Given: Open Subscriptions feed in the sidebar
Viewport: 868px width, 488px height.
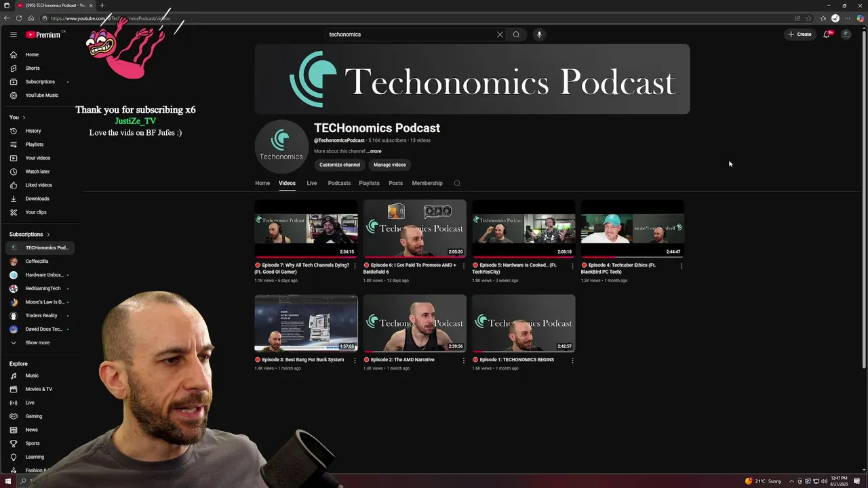Looking at the screenshot, I should (x=41, y=82).
